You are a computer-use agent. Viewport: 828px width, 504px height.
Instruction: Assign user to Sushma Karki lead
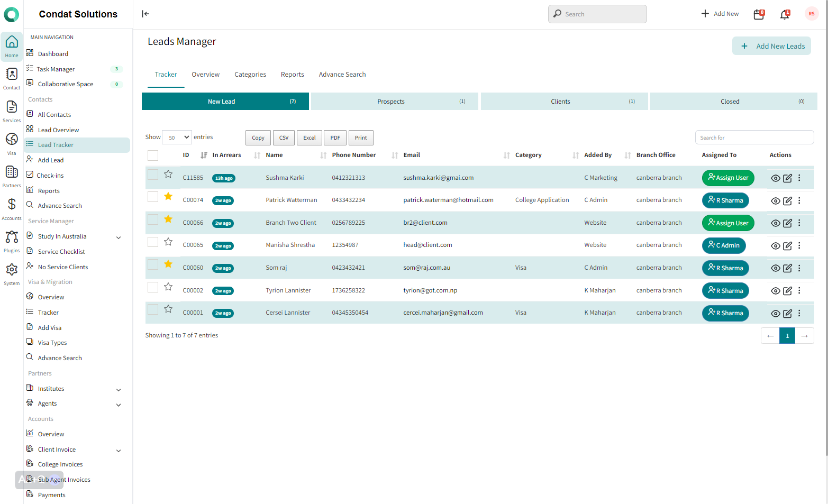(x=728, y=178)
